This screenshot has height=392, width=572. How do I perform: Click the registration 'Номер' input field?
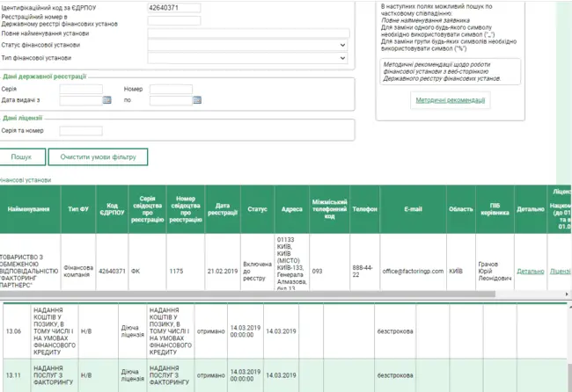(171, 89)
